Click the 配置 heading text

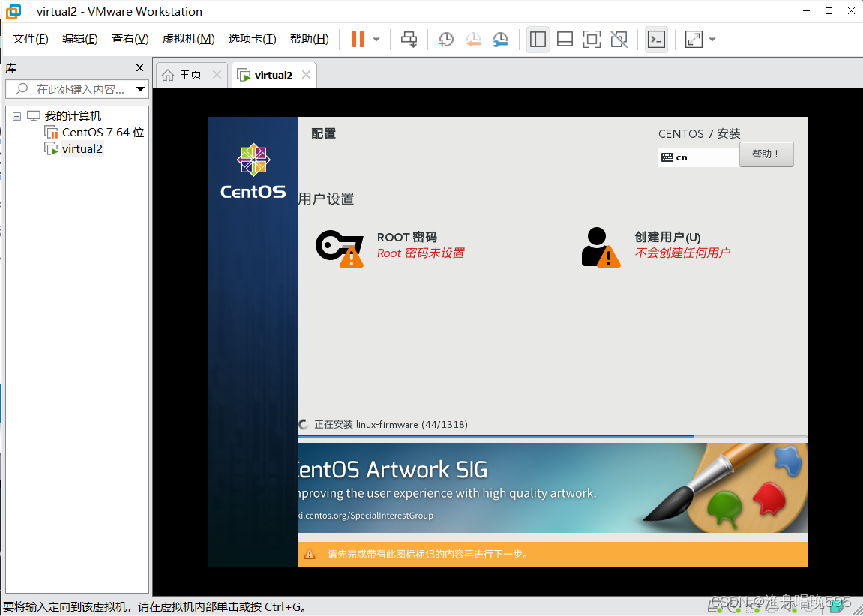coord(324,133)
